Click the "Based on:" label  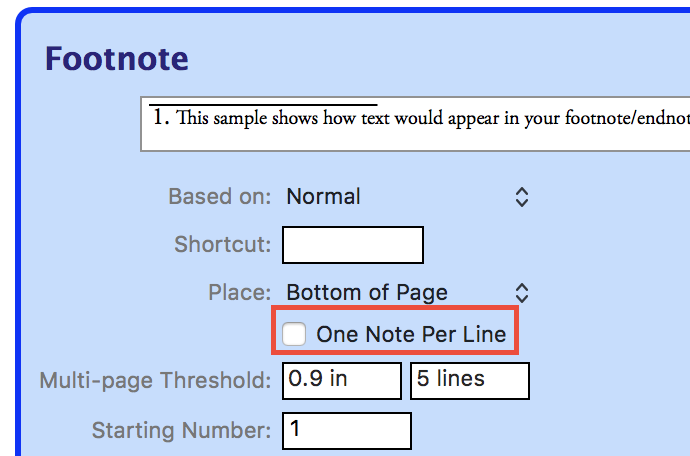219,197
